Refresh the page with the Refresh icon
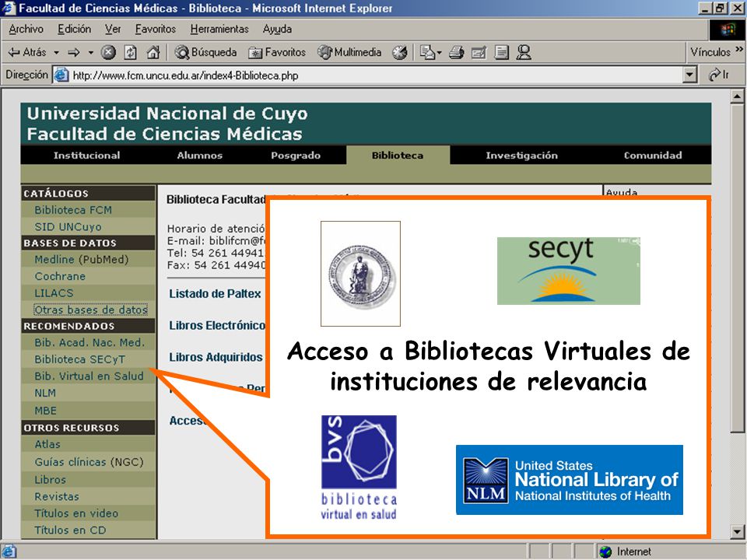Viewport: 747px width, 560px height. 130,52
